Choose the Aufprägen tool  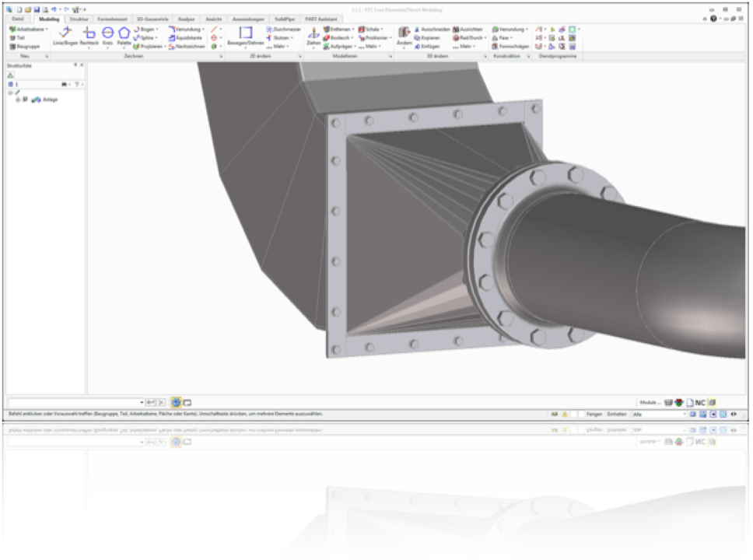339,47
